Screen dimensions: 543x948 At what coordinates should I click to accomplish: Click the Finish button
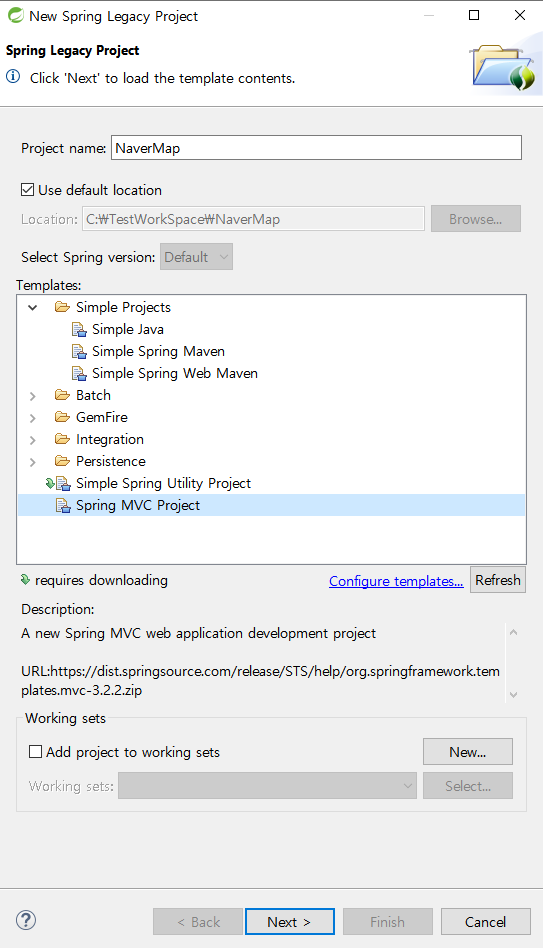coord(388,921)
